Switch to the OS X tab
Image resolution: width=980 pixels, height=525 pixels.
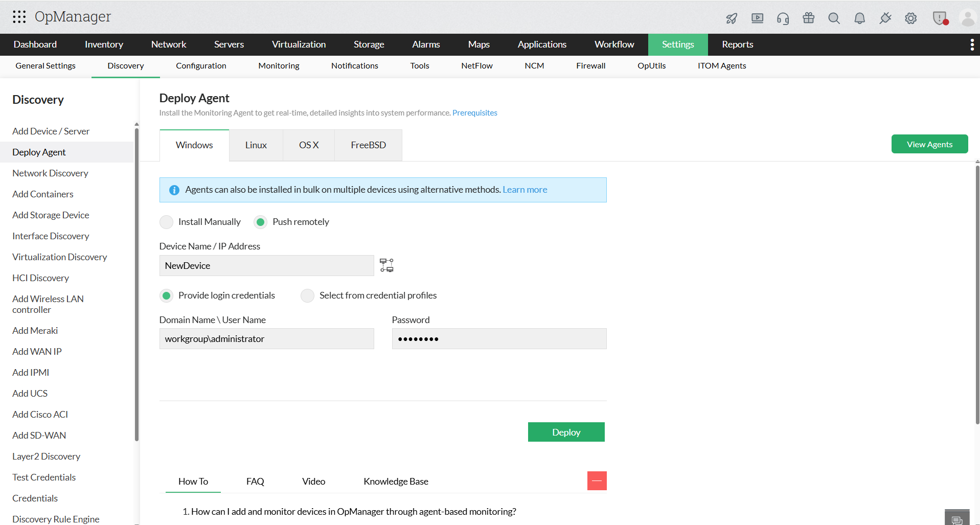point(309,145)
